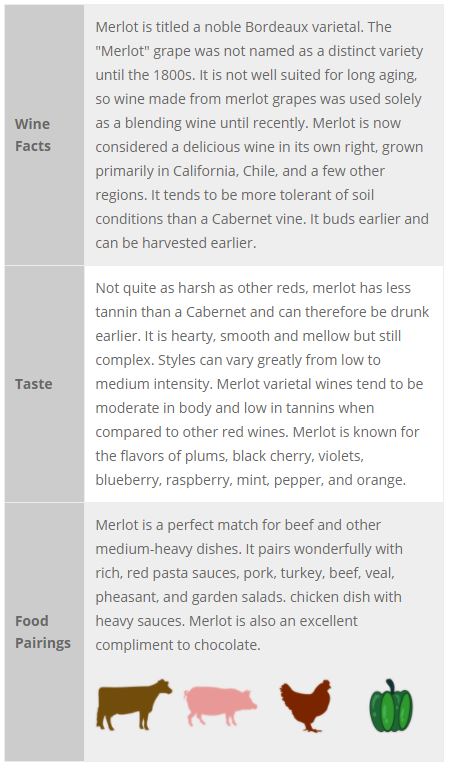Select the Wine Facts row header
Image resolution: width=450 pixels, height=769 pixels.
pos(32,135)
